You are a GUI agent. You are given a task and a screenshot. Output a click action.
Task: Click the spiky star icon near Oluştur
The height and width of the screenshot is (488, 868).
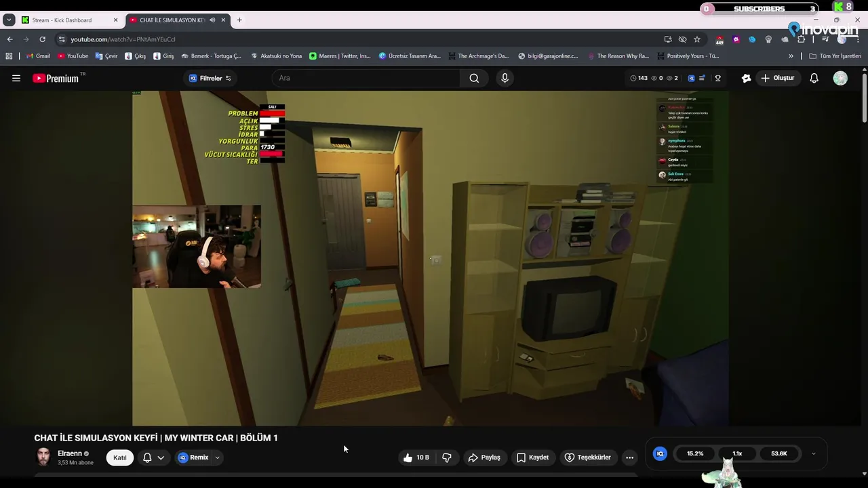(x=746, y=78)
